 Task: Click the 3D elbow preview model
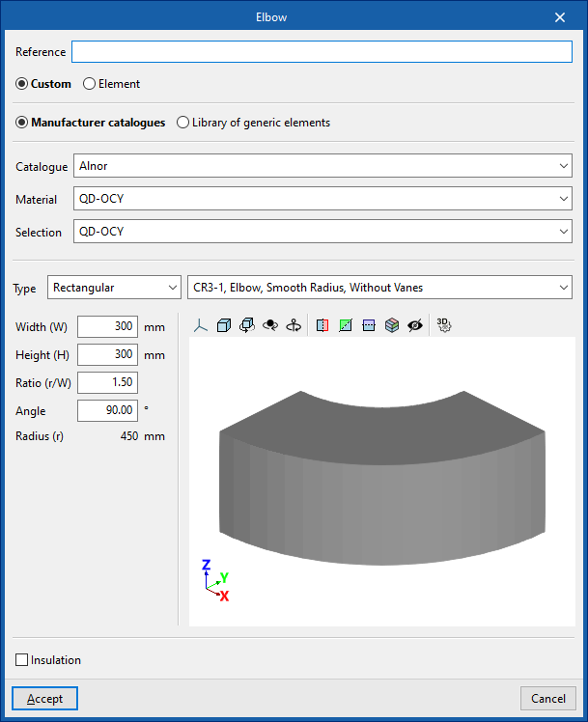tap(382, 478)
